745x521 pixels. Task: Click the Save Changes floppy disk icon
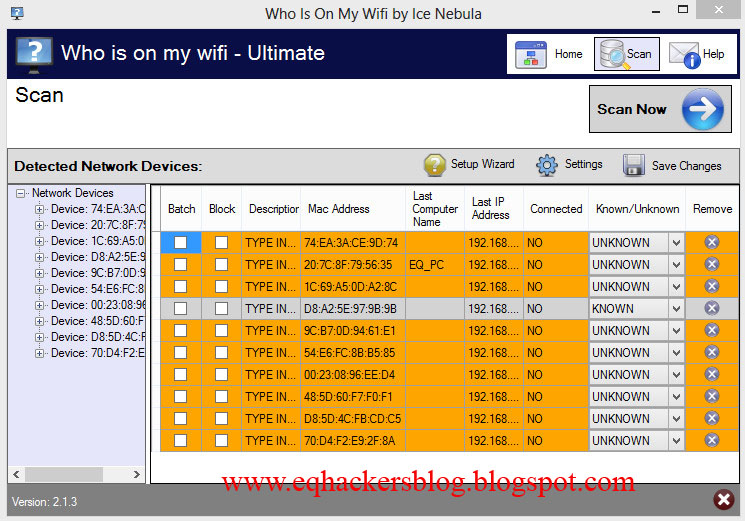pyautogui.click(x=634, y=165)
